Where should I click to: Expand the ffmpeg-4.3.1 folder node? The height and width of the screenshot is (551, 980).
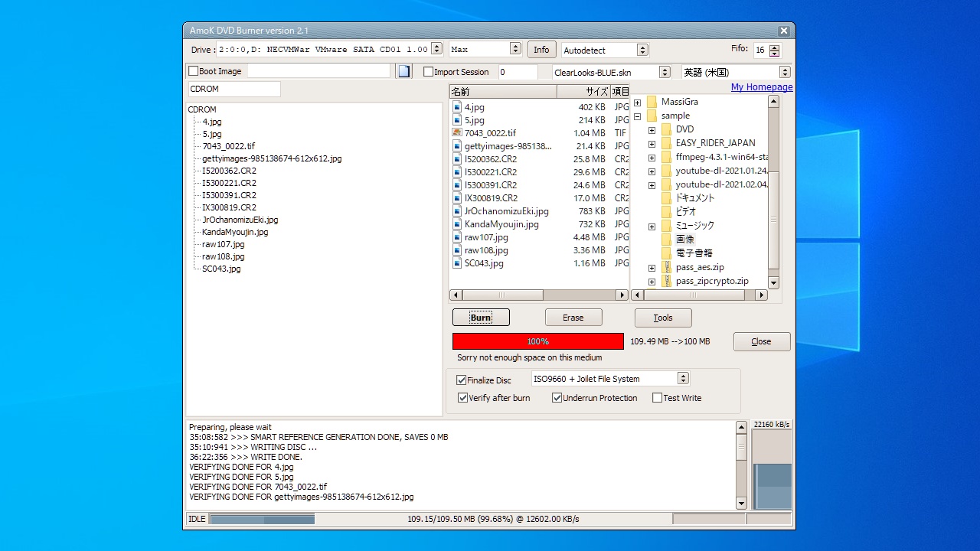click(652, 158)
